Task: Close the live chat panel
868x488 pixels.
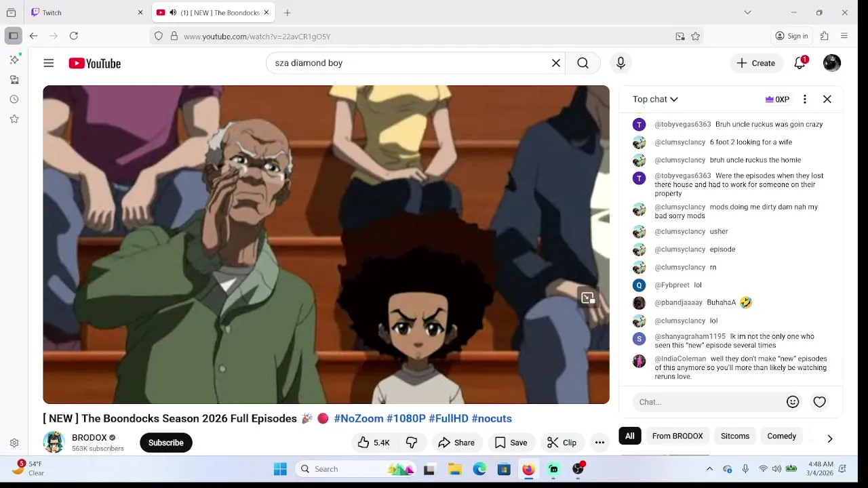Action: tap(827, 99)
